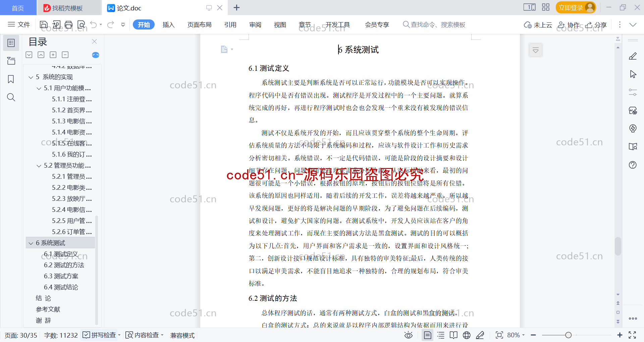Open the 文件 menu
This screenshot has width=644, height=342.
click(x=19, y=24)
